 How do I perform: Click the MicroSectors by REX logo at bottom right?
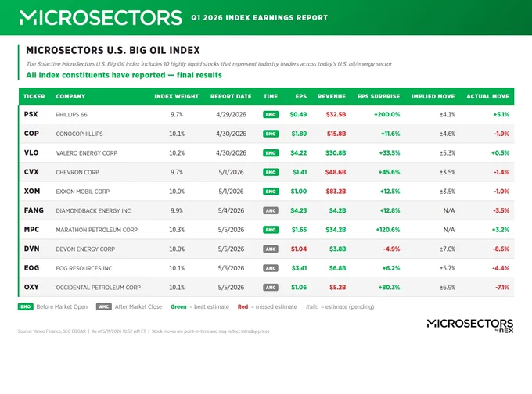coord(470,325)
